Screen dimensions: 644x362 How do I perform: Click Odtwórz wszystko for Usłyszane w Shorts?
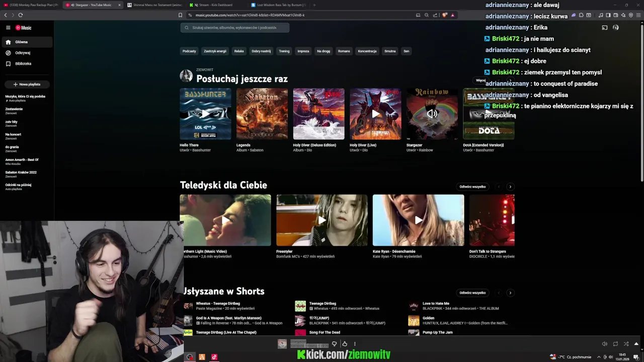click(x=472, y=293)
